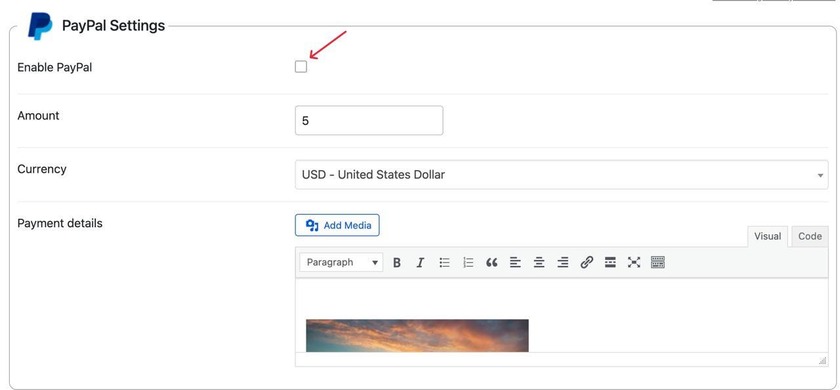Click the Amount input field
This screenshot has width=840, height=390.
tap(369, 121)
